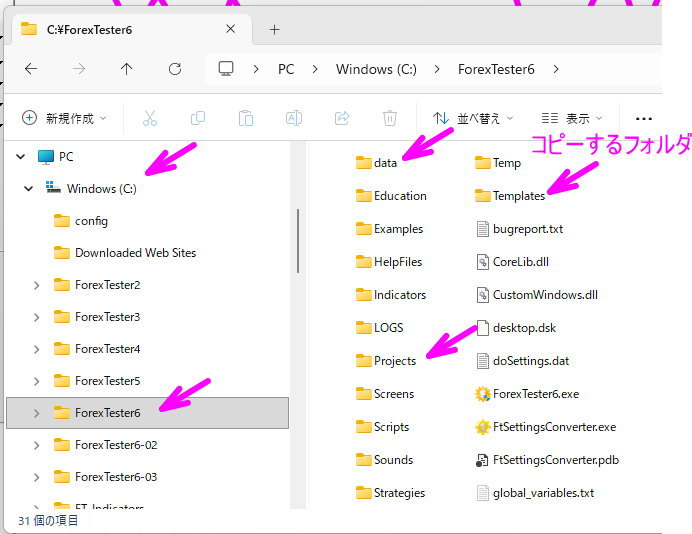Select ForexTester6-02 folder in tree
This screenshot has width=692, height=534.
105,445
